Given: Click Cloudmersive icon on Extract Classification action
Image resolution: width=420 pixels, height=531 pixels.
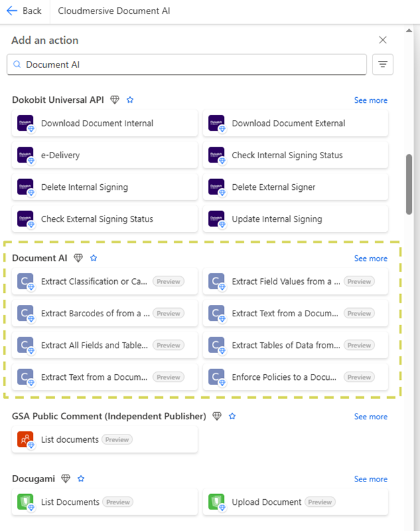Looking at the screenshot, I should coord(25,281).
